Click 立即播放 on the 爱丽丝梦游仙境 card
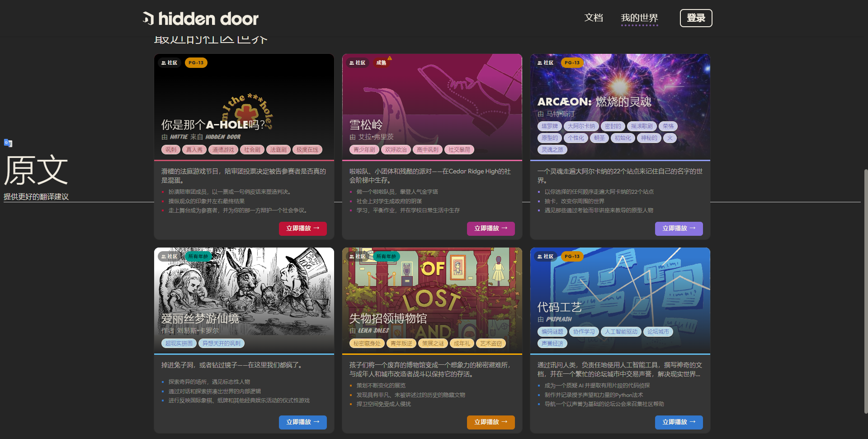The image size is (868, 439). coord(303,422)
